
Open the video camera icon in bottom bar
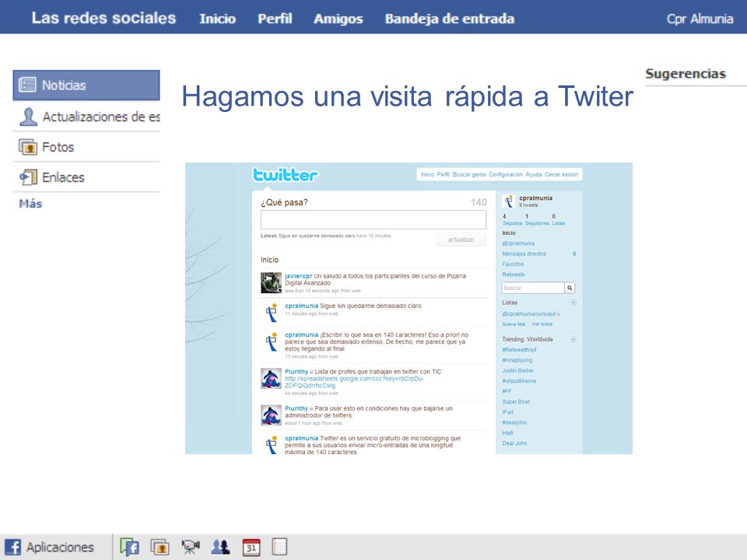coord(190,547)
